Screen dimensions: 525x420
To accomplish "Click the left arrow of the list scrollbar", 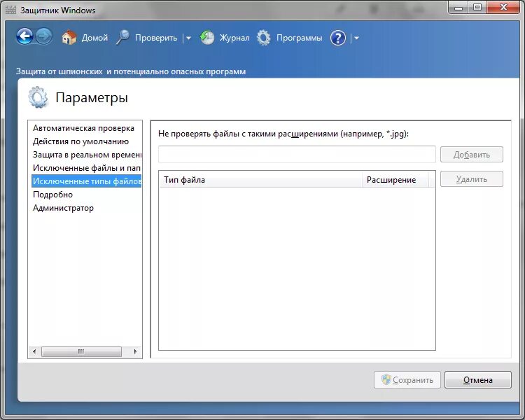I will 34,351.
